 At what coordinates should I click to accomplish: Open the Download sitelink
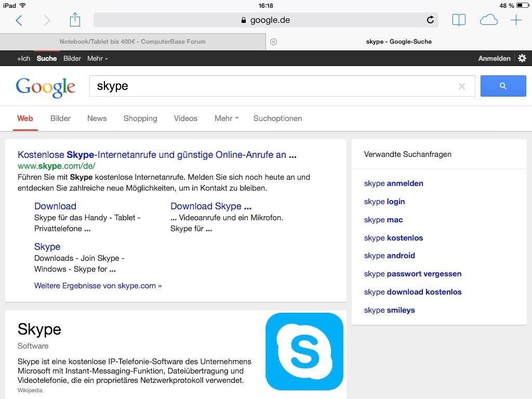pos(55,206)
